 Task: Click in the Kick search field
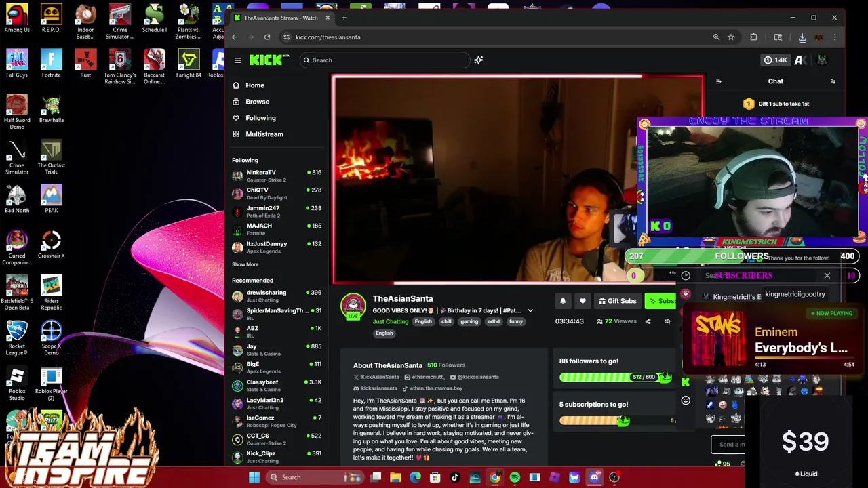(384, 60)
